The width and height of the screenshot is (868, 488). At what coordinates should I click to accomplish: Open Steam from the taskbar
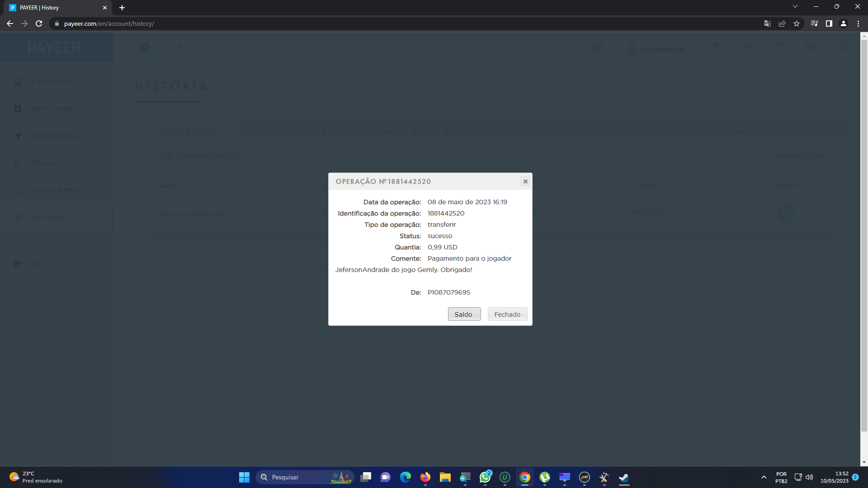[624, 477]
